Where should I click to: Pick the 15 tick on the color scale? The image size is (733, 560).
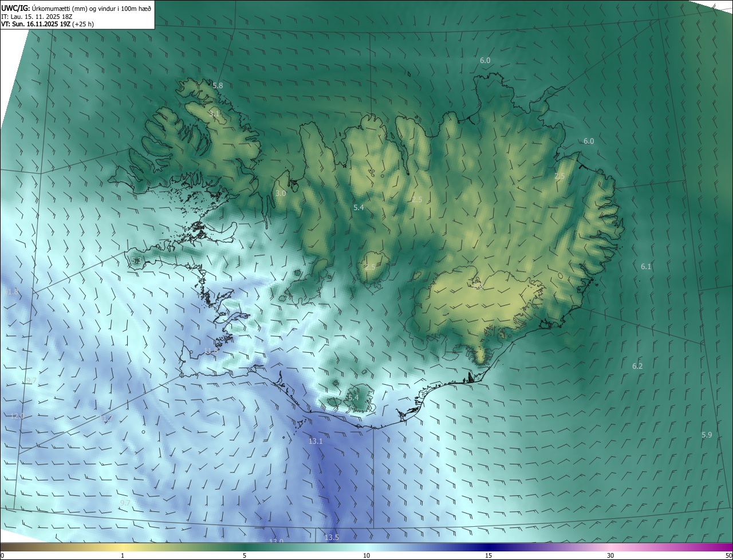tap(488, 555)
